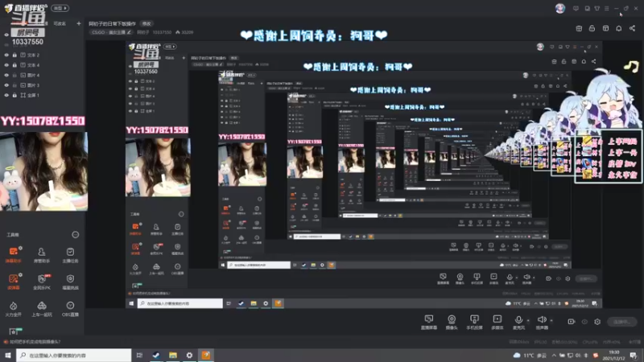Click the camera photo in the preview
Image resolution: width=644 pixels, height=362 pixels.
44,171
